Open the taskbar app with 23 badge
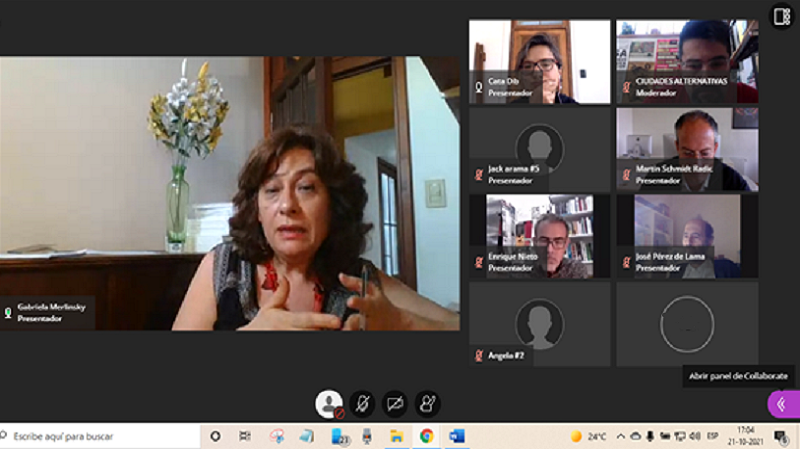The image size is (800, 449). click(340, 437)
